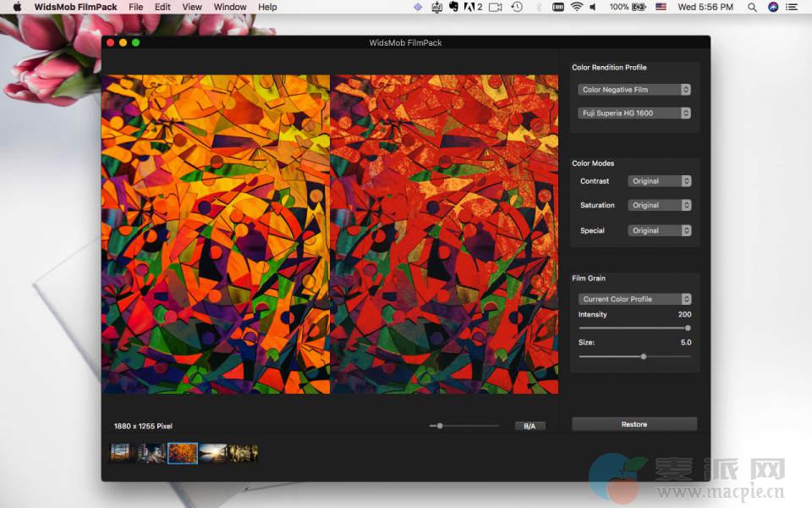Image resolution: width=812 pixels, height=508 pixels.
Task: Open the Color Negative Film dropdown
Action: tap(634, 90)
